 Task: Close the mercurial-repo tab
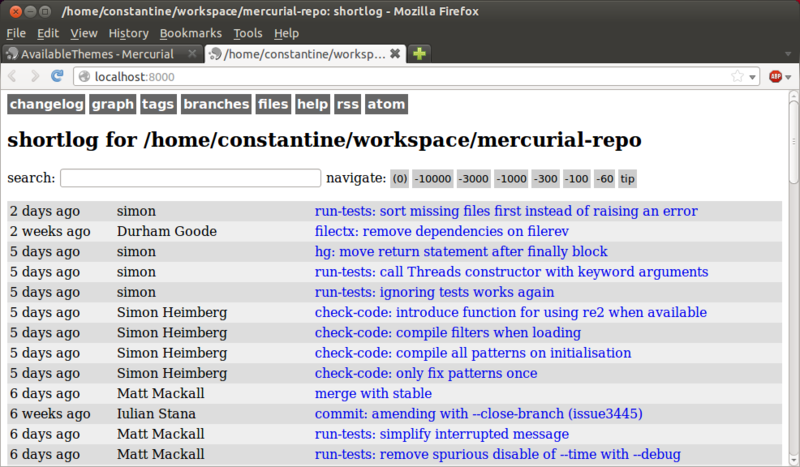pos(395,54)
